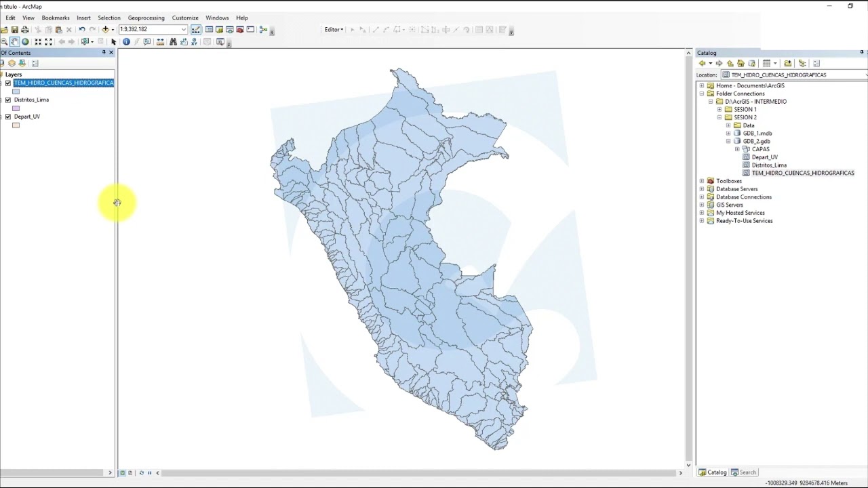Toggle Depart_UV layer visibility checkbox
This screenshot has width=868, height=488.
(8, 117)
